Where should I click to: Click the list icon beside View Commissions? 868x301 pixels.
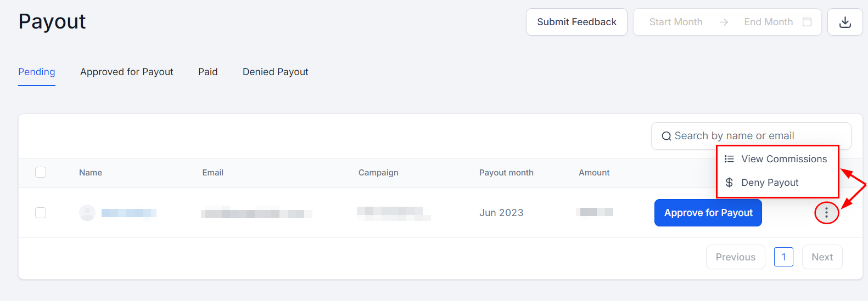[x=729, y=159]
